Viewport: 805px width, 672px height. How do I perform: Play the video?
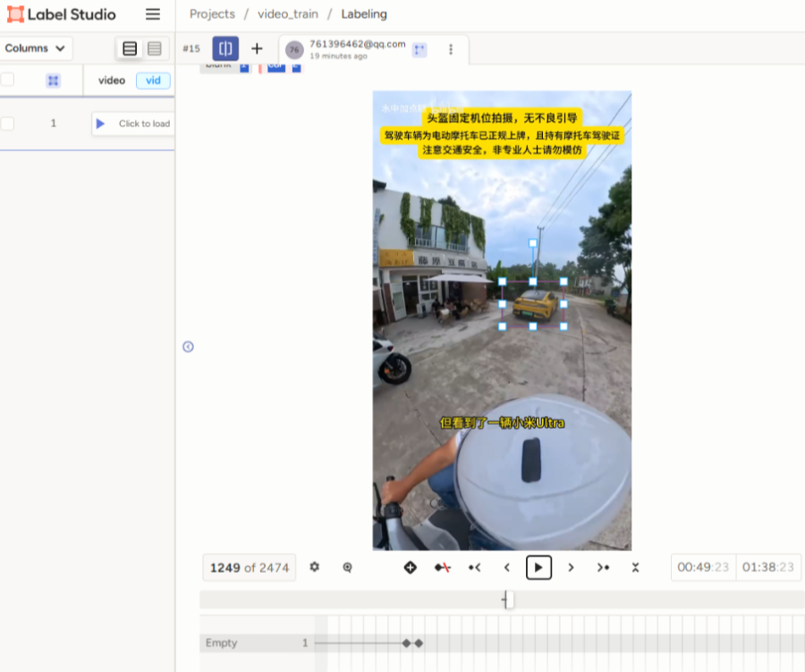pyautogui.click(x=538, y=567)
